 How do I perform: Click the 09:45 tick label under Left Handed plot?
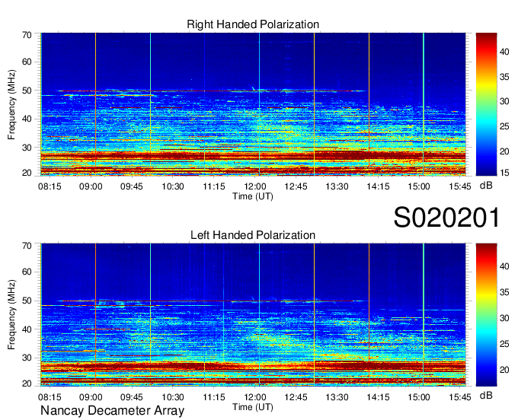point(132,397)
